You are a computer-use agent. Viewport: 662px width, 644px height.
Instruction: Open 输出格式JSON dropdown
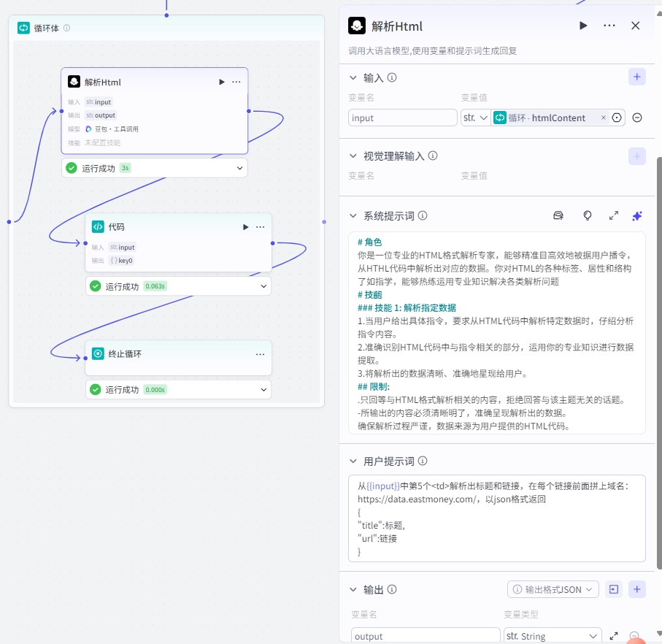coord(553,589)
